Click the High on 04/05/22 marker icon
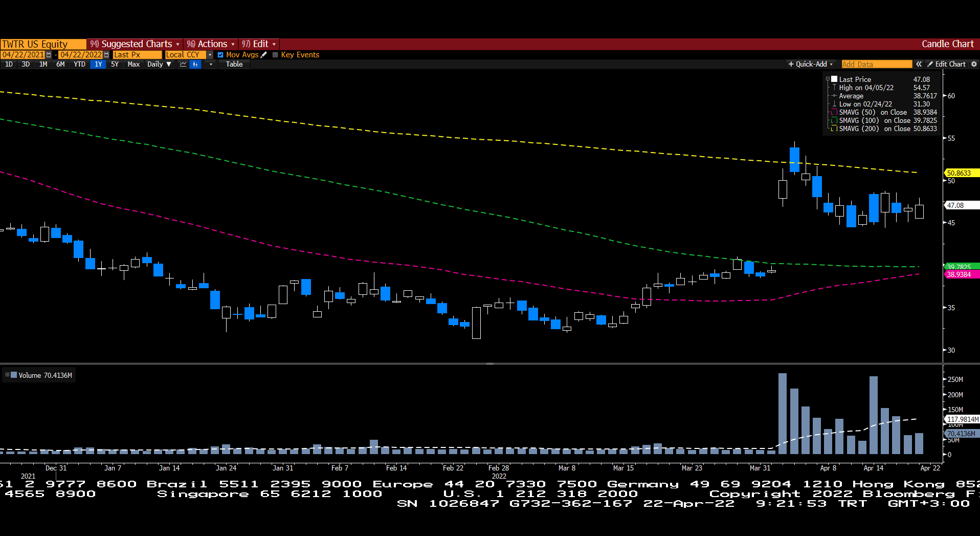980x536 pixels. 834,88
